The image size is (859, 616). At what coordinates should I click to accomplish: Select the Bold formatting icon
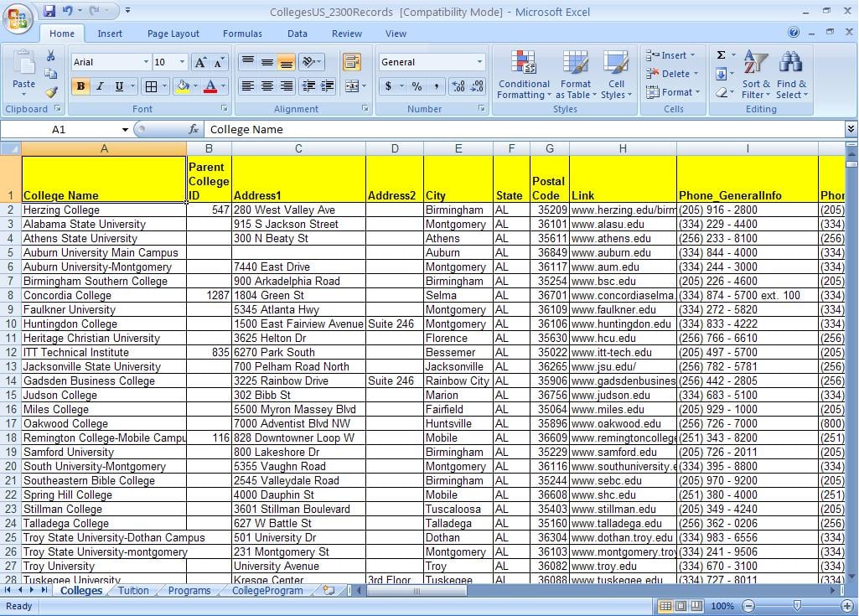[80, 86]
